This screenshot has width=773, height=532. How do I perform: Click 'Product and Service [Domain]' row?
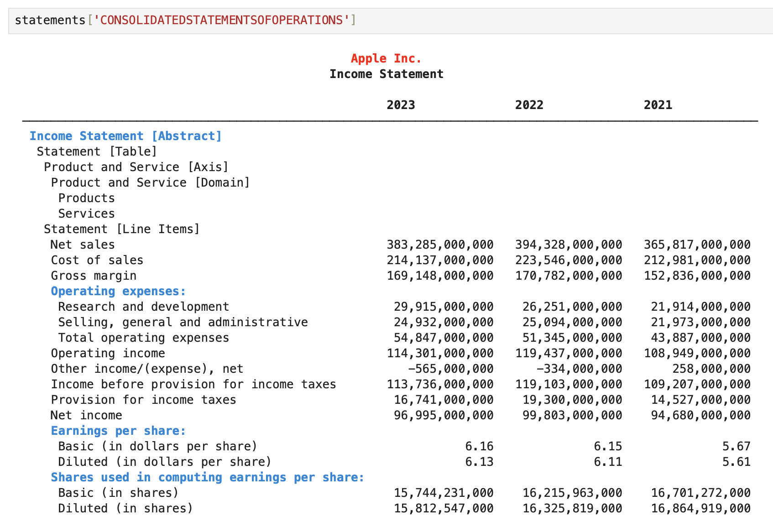[x=151, y=183]
